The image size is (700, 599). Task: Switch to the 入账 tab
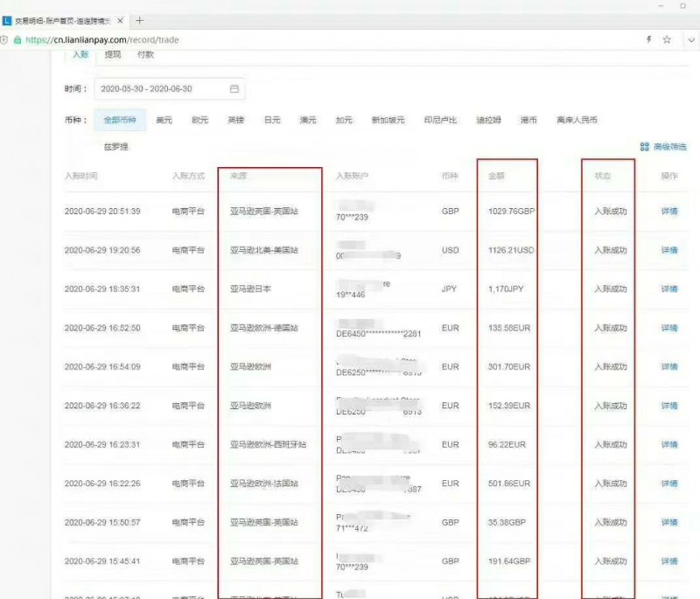pos(80,54)
